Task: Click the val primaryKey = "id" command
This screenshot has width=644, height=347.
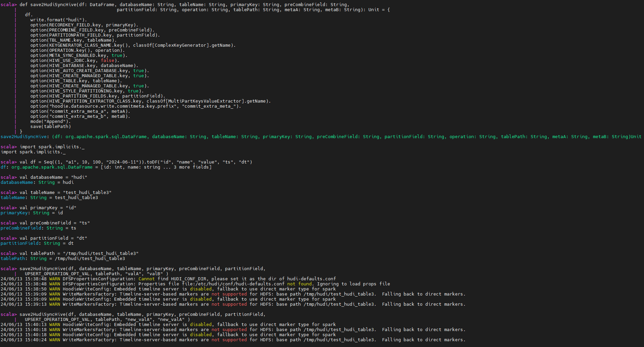Action: [48, 208]
